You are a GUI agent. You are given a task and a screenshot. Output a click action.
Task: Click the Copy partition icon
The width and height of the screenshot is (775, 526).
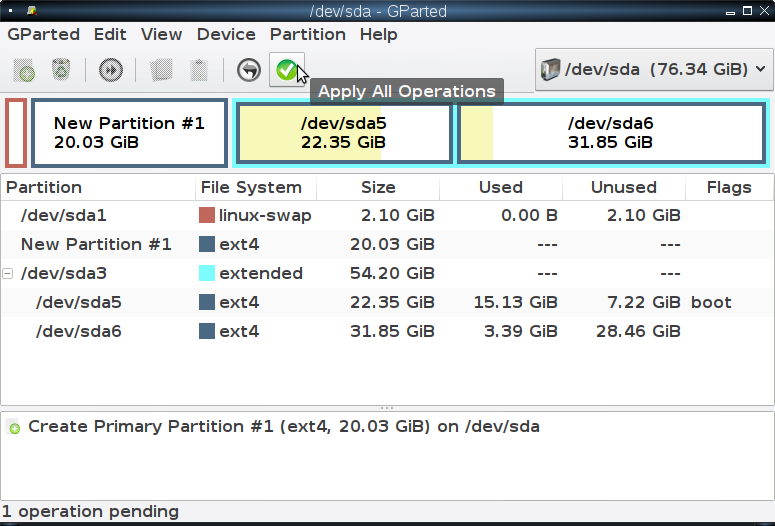(161, 70)
